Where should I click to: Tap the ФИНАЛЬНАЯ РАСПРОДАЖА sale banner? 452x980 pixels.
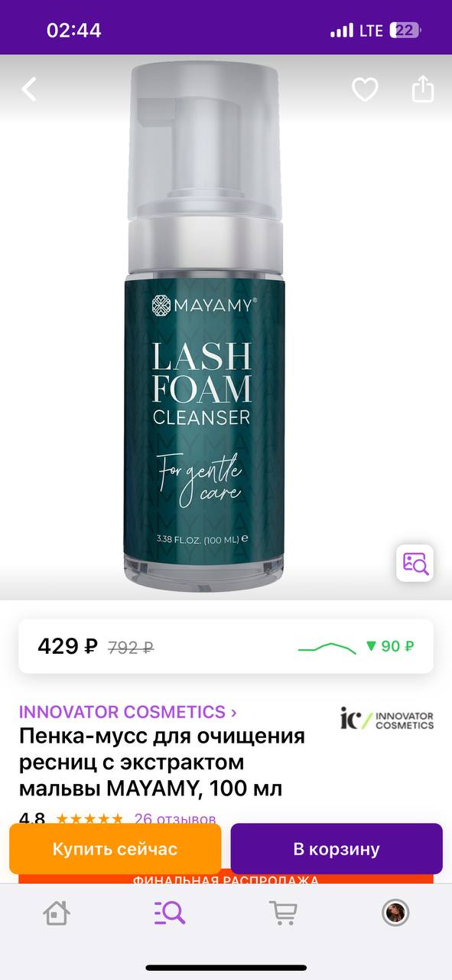(x=226, y=880)
